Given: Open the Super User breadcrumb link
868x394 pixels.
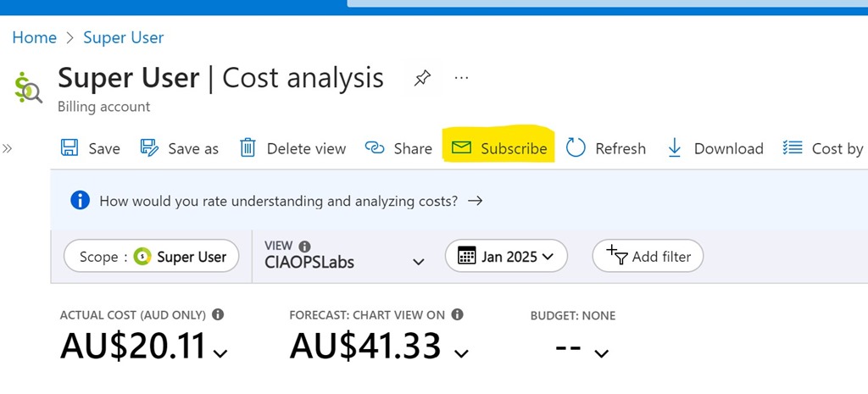Looking at the screenshot, I should (124, 37).
